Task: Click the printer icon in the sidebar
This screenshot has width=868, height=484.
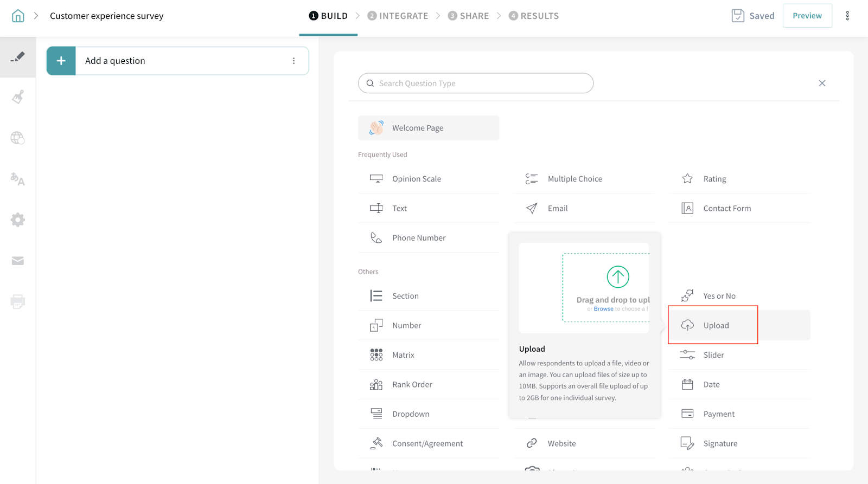Action: tap(18, 301)
